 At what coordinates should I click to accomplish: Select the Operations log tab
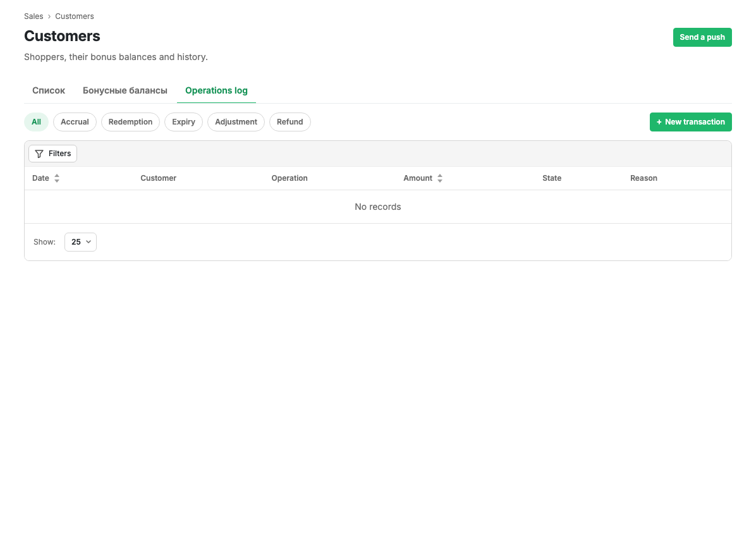[216, 90]
